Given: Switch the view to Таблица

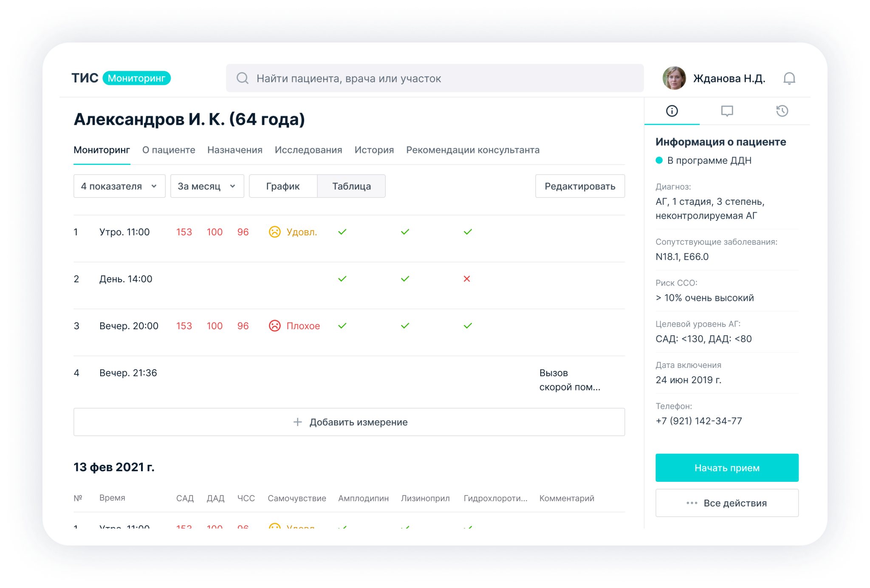Looking at the screenshot, I should pos(351,186).
